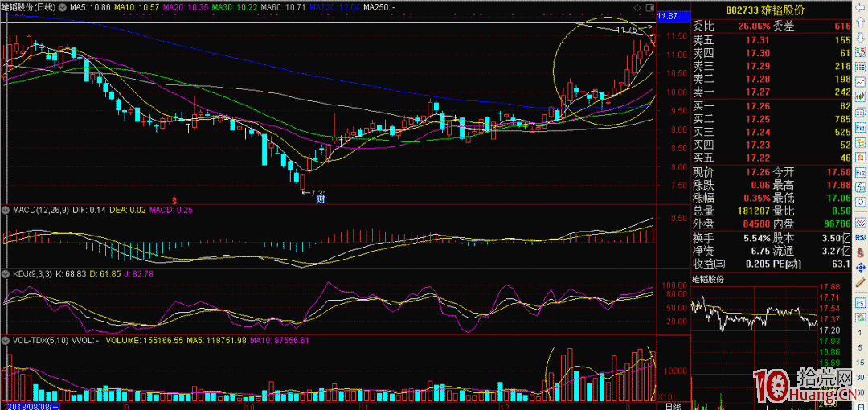Open the round dropdown beside 雄韬股份(日线) title

click(x=62, y=7)
